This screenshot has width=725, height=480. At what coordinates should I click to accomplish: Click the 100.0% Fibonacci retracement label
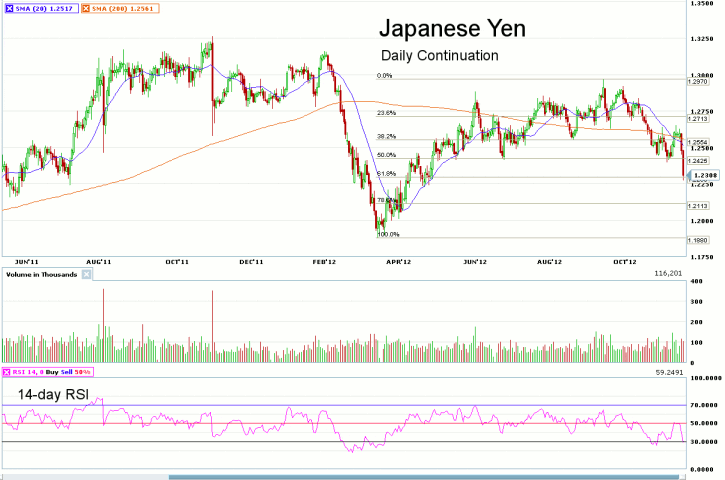[x=387, y=235]
